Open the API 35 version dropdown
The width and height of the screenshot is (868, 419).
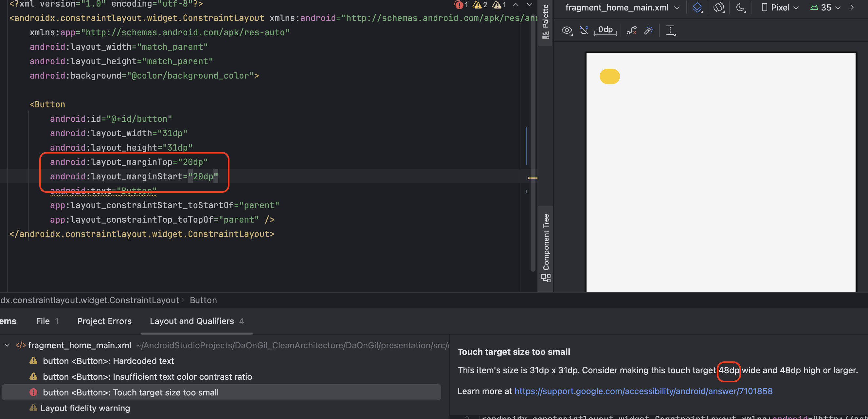[825, 8]
